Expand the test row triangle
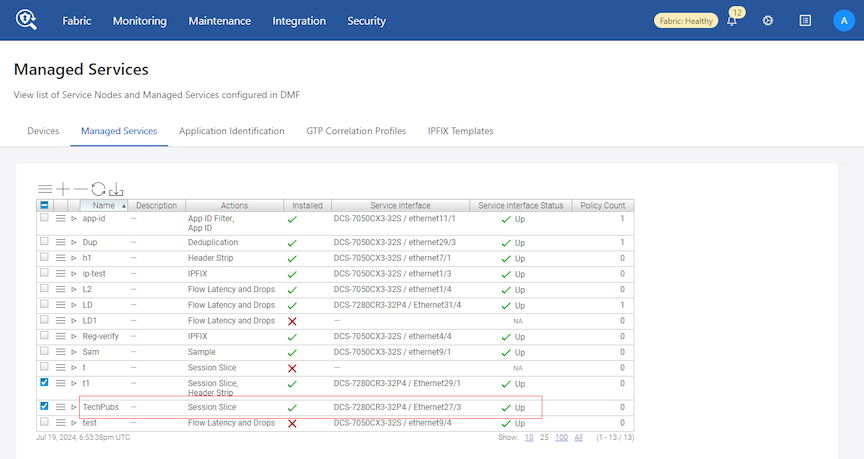The image size is (864, 459). 74,423
